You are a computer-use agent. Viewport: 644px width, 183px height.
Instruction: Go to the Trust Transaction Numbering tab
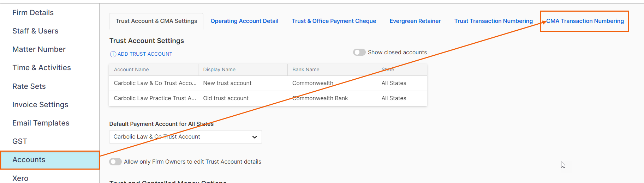(x=493, y=21)
